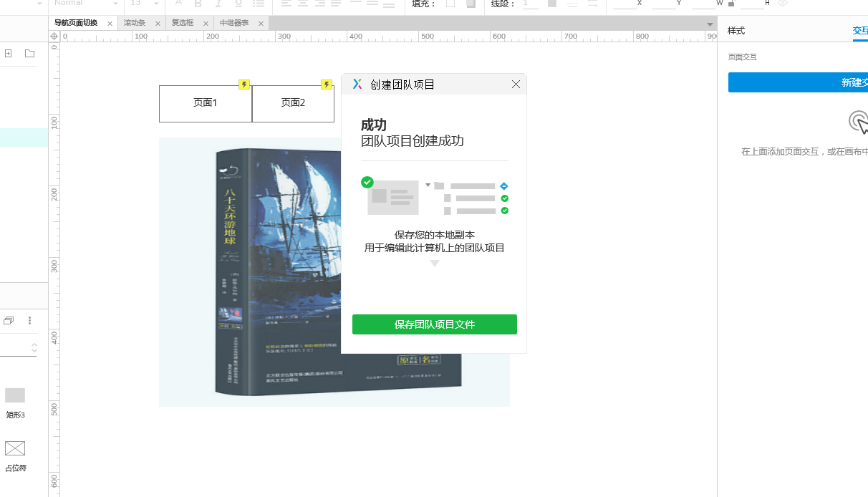This screenshot has width=868, height=497.
Task: Click the align text left icon
Action: pos(286,4)
